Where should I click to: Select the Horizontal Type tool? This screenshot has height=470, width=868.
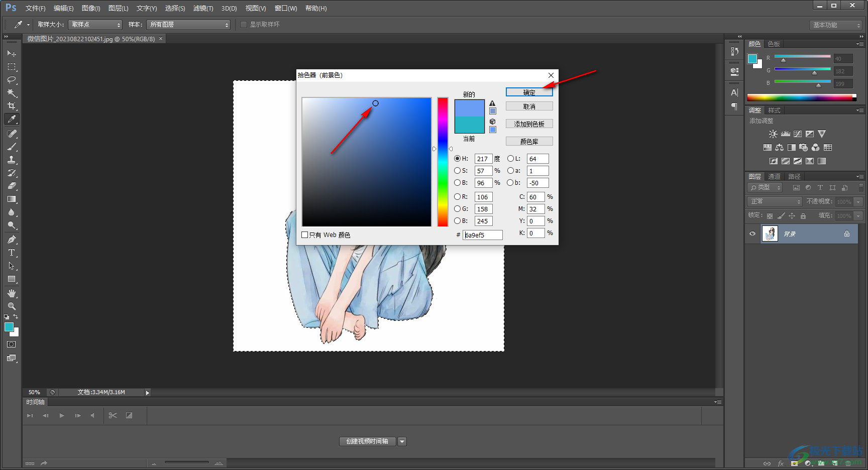[12, 253]
